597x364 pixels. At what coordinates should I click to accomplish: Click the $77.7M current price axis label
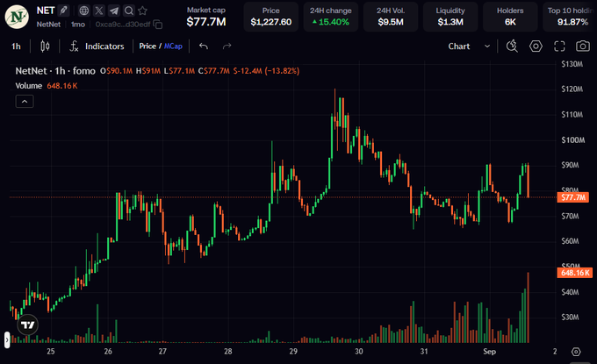pos(573,197)
